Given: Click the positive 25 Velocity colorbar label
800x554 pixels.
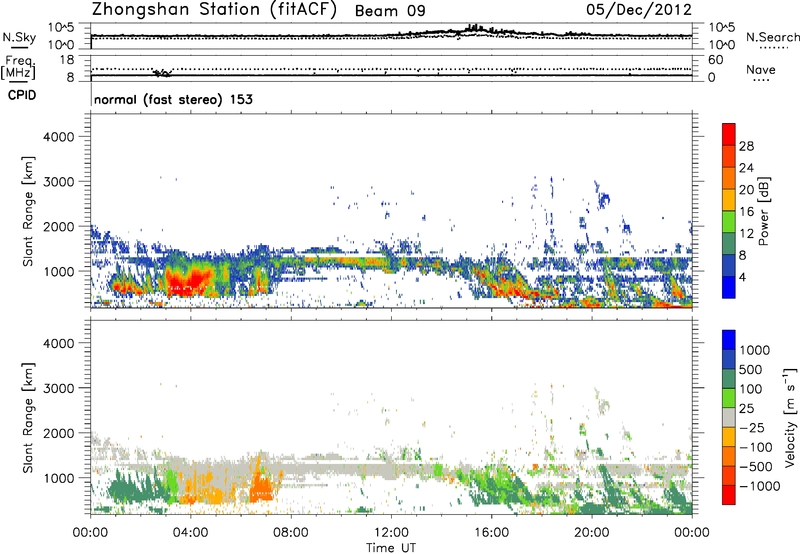Looking at the screenshot, I should click(747, 409).
